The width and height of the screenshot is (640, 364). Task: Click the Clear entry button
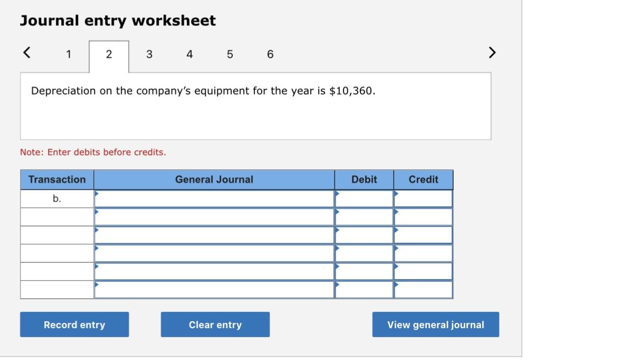coord(215,324)
